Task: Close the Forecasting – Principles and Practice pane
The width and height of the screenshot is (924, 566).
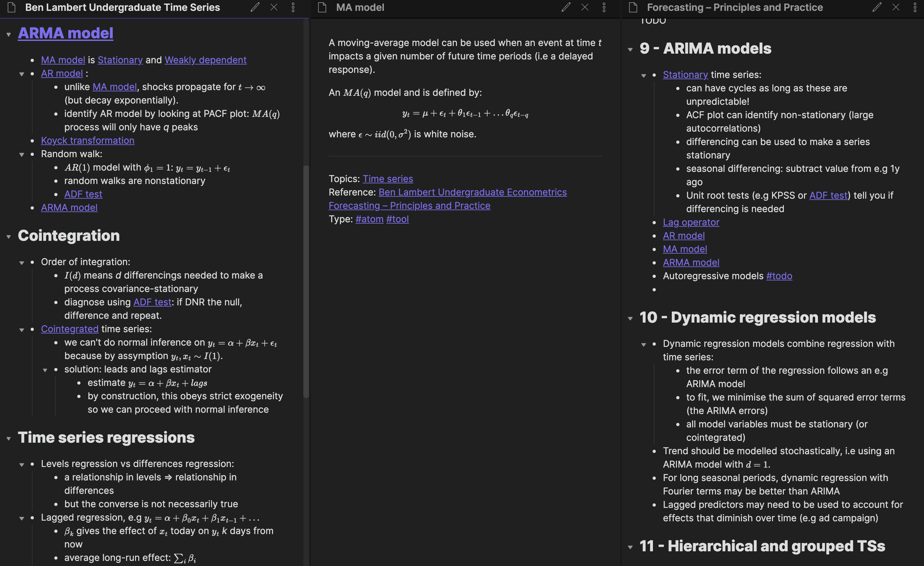Action: pyautogui.click(x=896, y=7)
